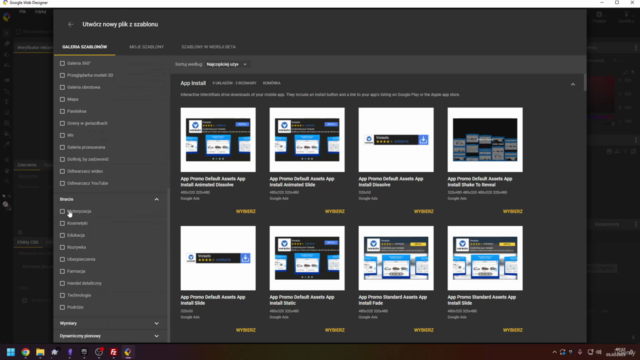This screenshot has height=360, width=640.
Task: Check the Motoryzacja industry filter
Action: [62, 211]
